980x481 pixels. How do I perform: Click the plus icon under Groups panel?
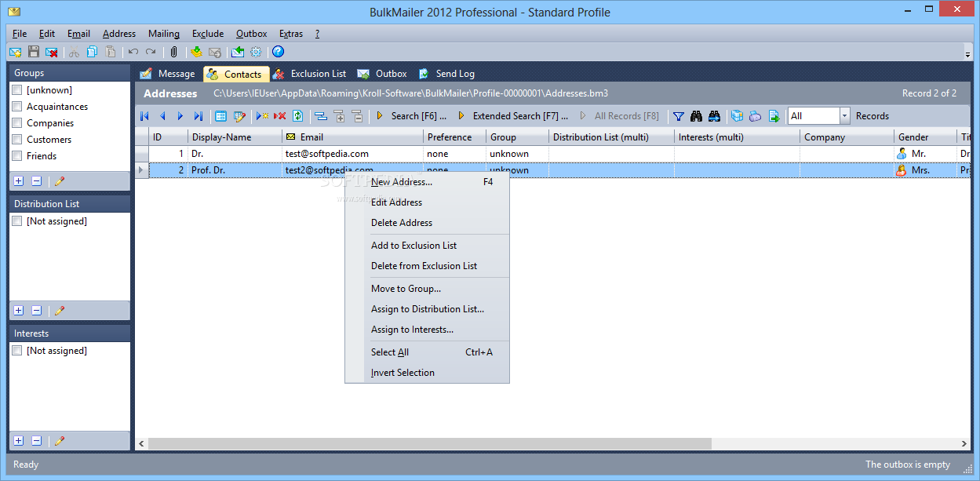(x=19, y=180)
